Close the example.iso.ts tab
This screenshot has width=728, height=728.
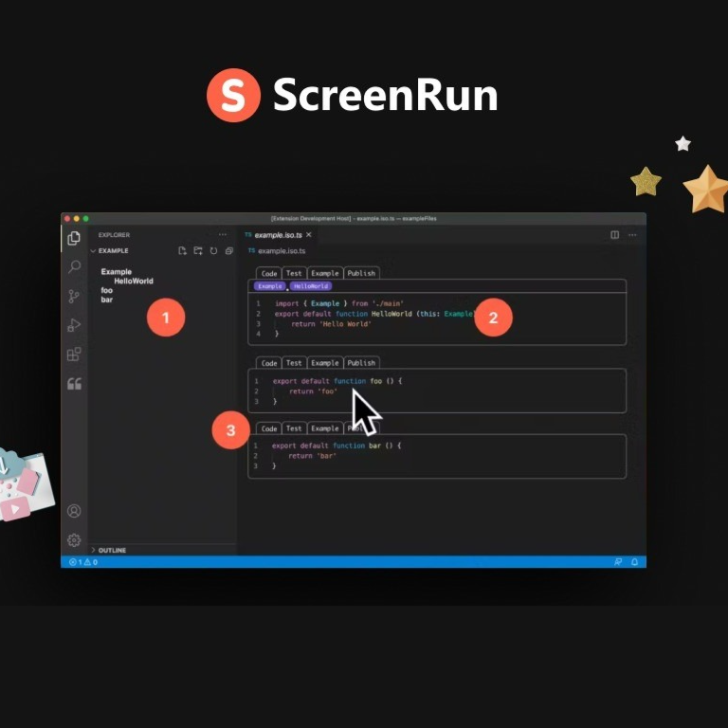(x=309, y=235)
